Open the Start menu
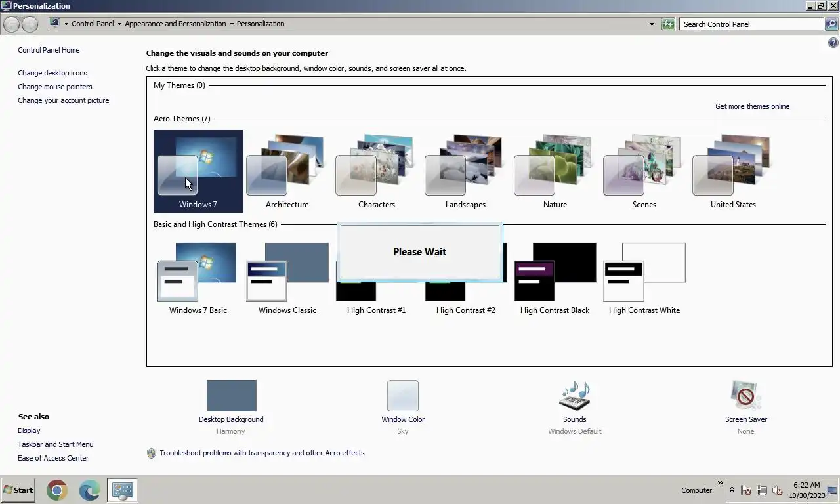Screen dimensions: 840x504 (18, 490)
